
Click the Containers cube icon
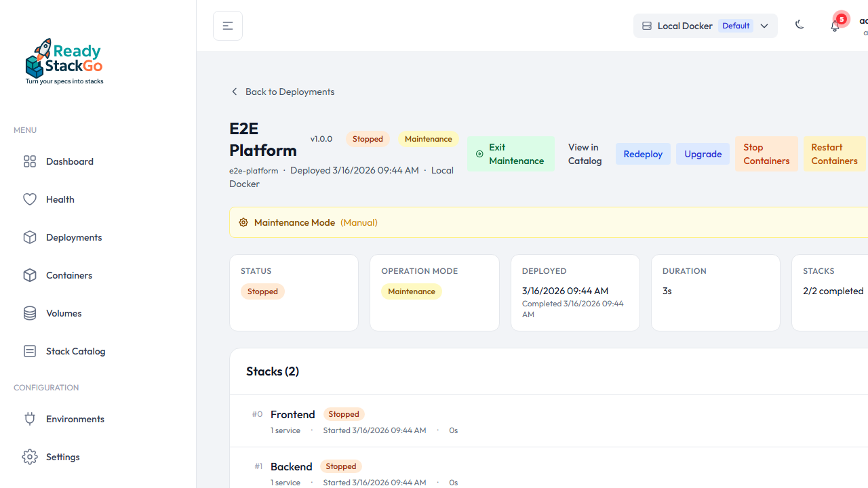tap(30, 275)
